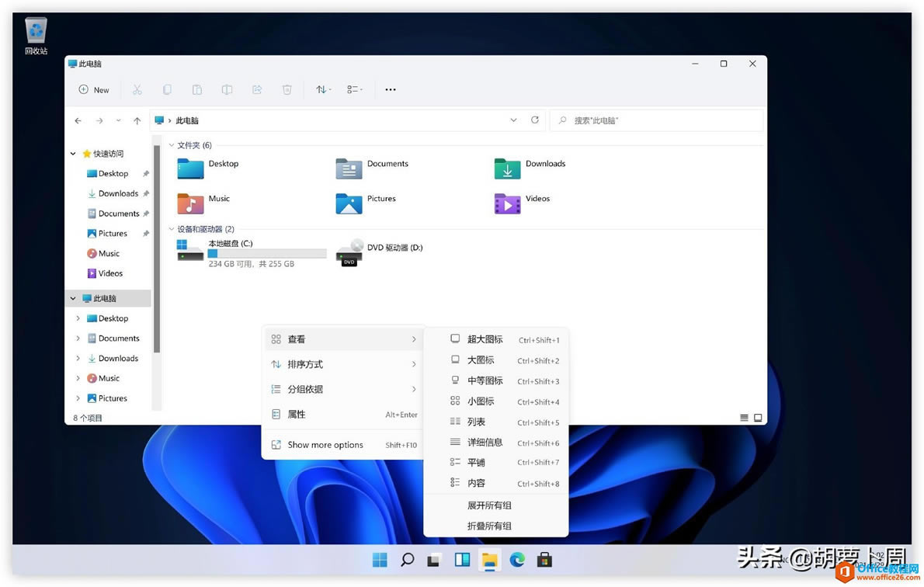Click the Cut scissors icon in toolbar
924x587 pixels.
(x=137, y=89)
